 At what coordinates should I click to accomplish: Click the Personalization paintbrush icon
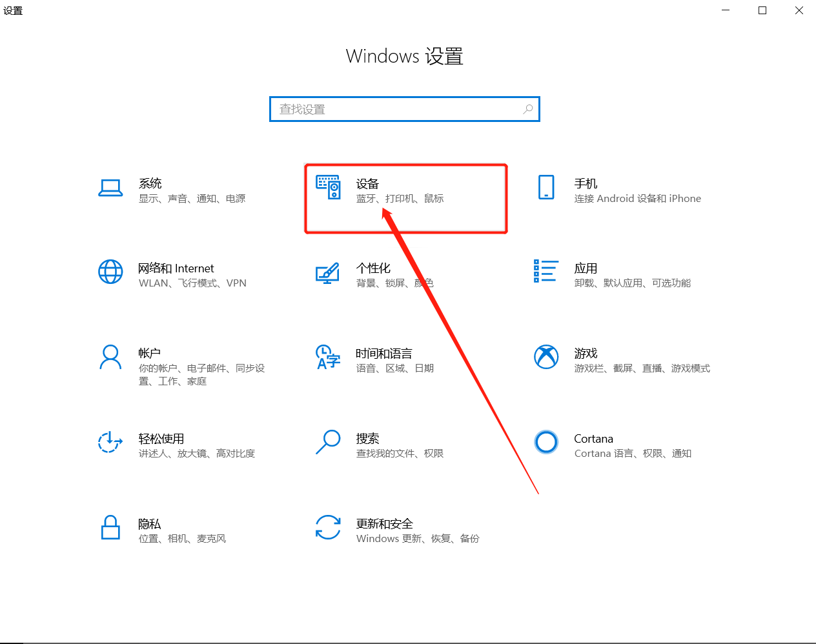(328, 273)
